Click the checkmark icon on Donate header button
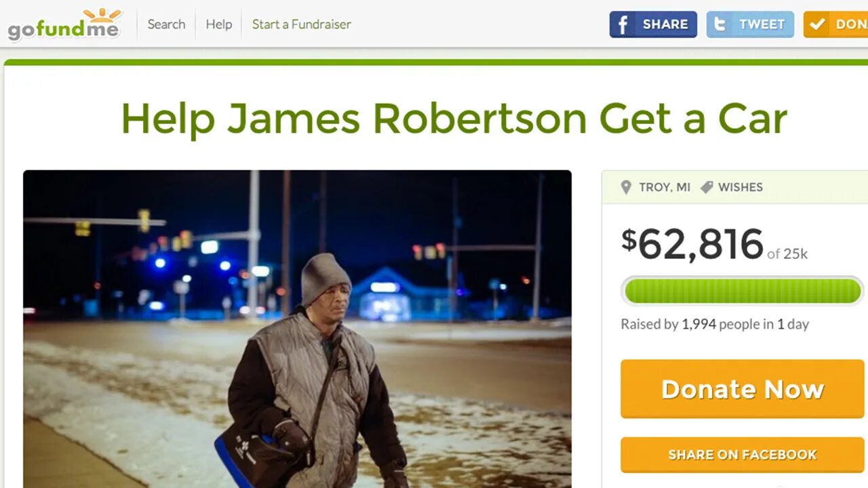 (817, 24)
